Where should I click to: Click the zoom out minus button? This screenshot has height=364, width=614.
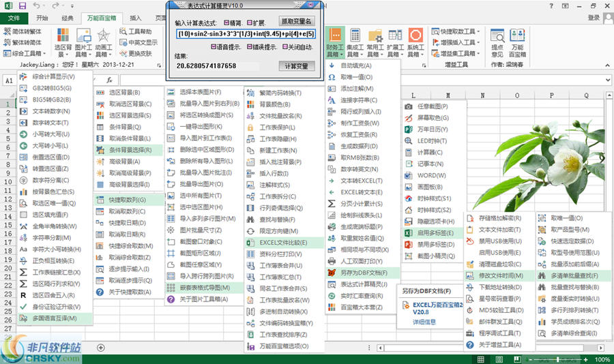coord(530,359)
